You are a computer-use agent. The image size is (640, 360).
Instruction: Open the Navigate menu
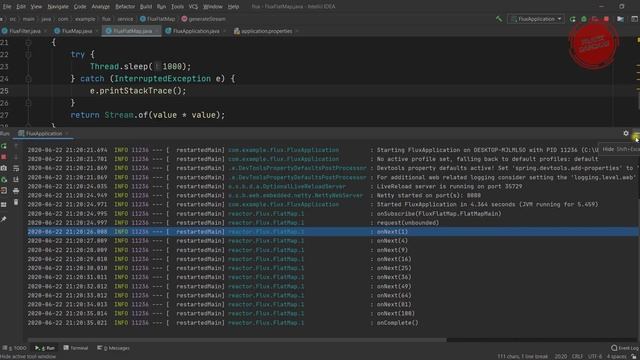58,7
